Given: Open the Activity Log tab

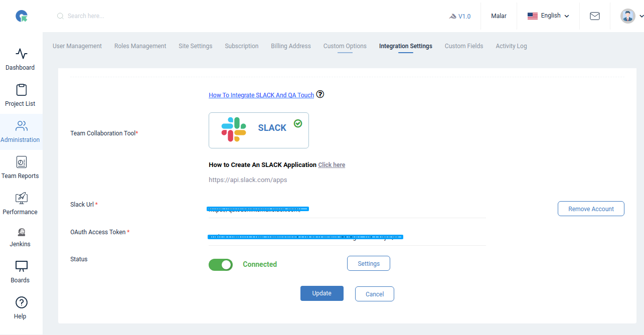Looking at the screenshot, I should coord(511,46).
